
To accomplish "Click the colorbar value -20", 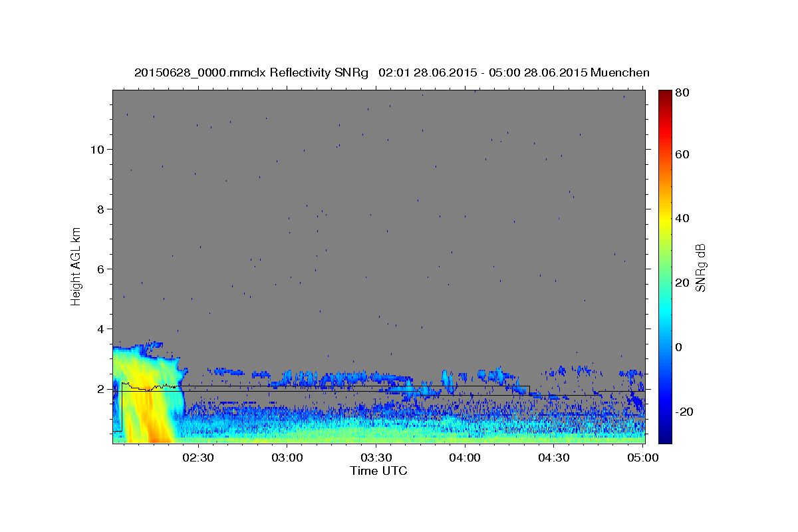I will (x=683, y=412).
